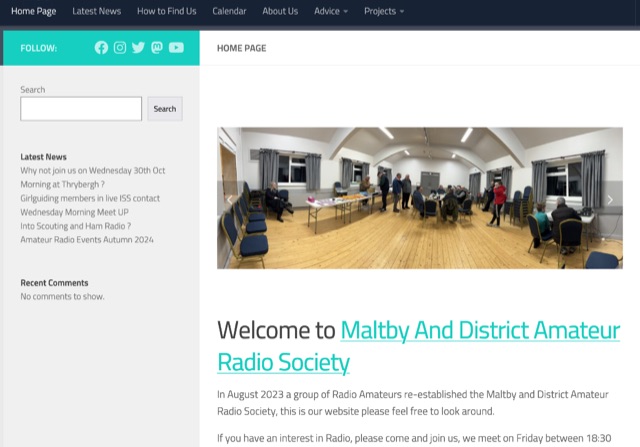
Task: Open the YouTube social link
Action: point(176,48)
